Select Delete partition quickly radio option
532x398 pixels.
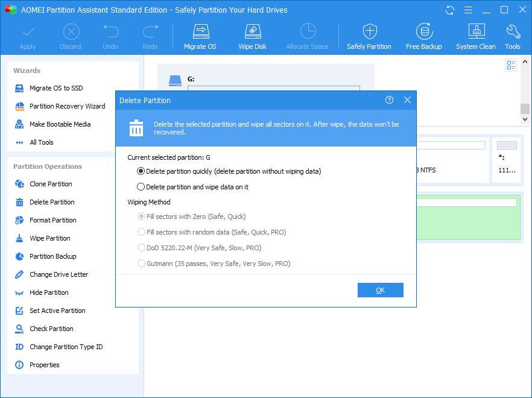141,171
